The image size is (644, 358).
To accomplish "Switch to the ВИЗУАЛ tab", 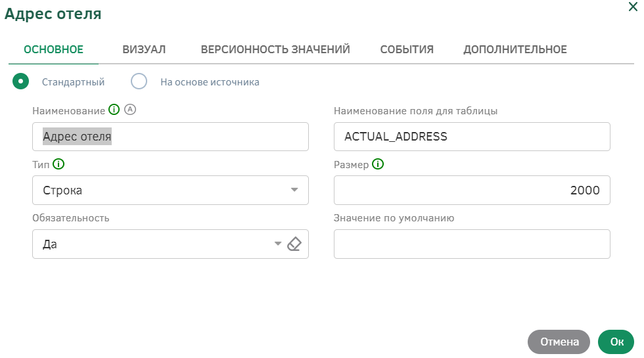I will pos(144,50).
